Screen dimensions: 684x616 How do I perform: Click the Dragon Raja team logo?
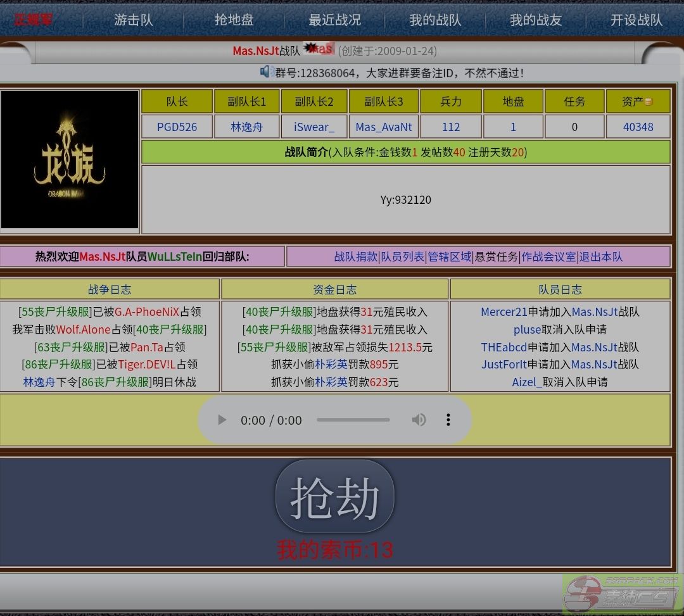tap(70, 159)
